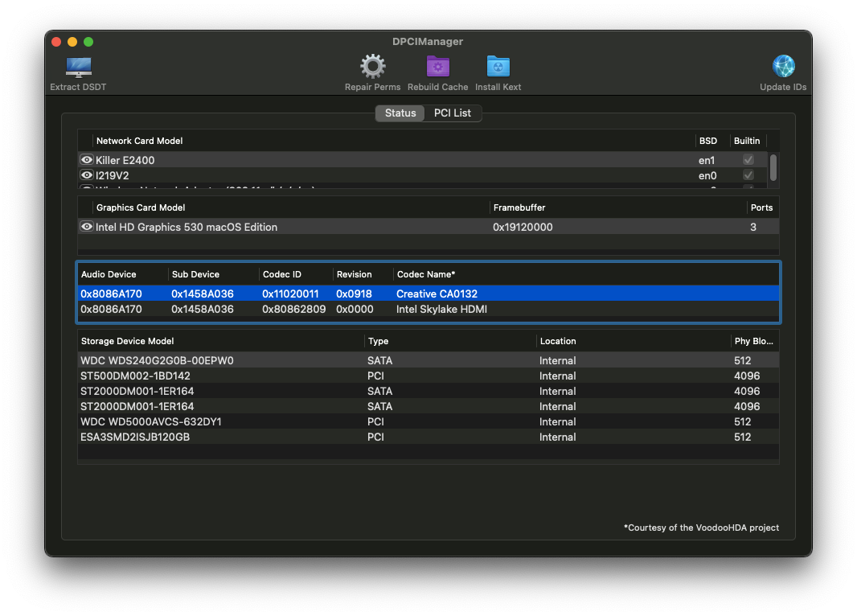Toggle the Builtin checkbox for Killer E2400
The image size is (857, 616).
(x=748, y=160)
